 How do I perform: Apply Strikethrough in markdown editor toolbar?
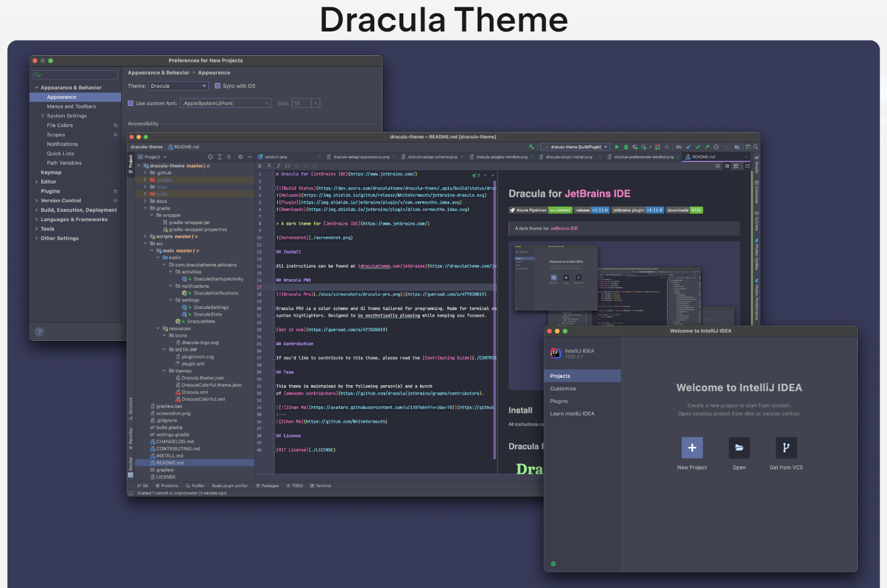[269, 166]
